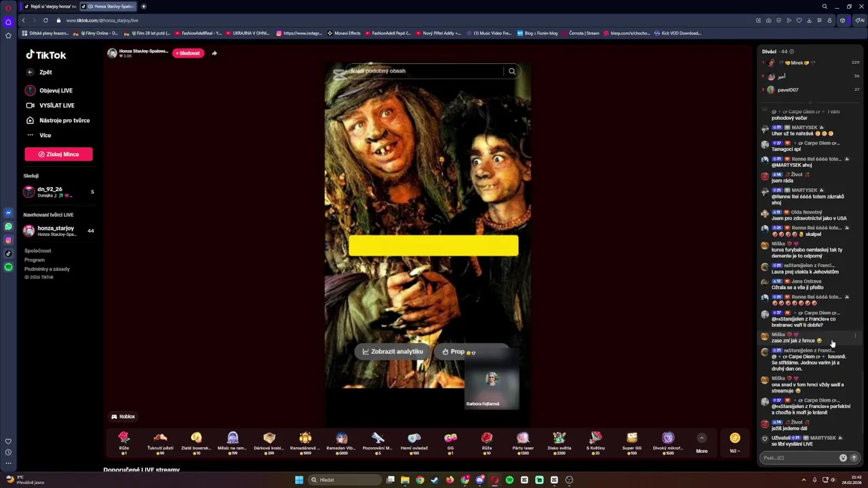Viewport: 868px width, 488px height.
Task: Open Instagram in the browser sidebar
Action: 8,240
